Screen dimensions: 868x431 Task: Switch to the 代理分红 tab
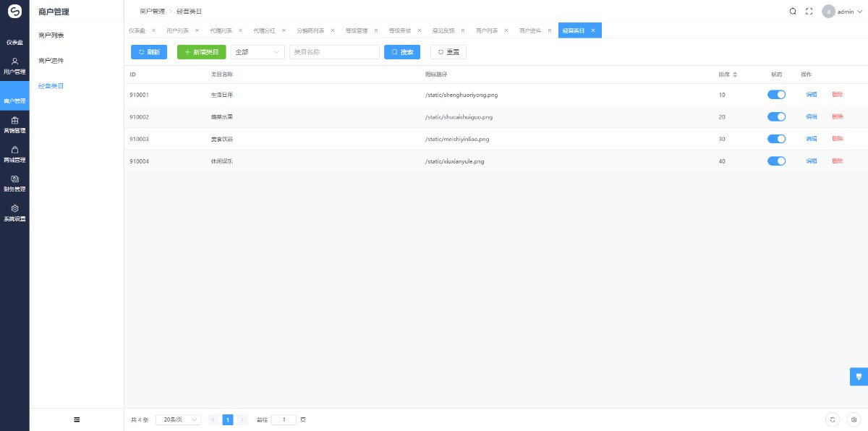(x=265, y=30)
